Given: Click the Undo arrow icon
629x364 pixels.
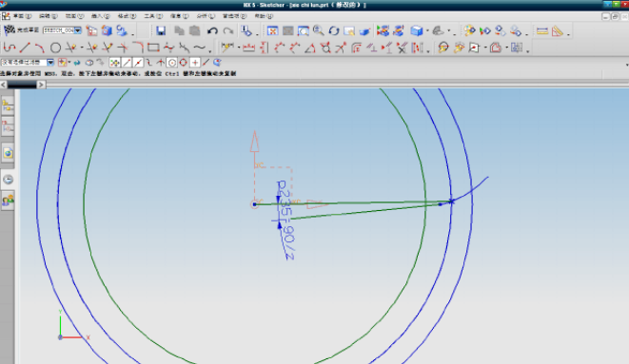Looking at the screenshot, I should (x=212, y=30).
